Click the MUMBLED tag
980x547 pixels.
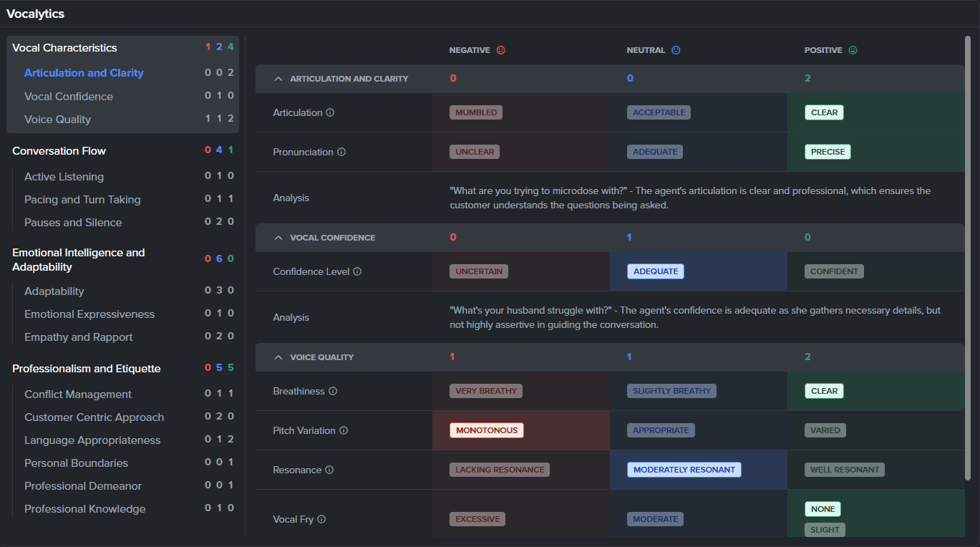point(476,112)
